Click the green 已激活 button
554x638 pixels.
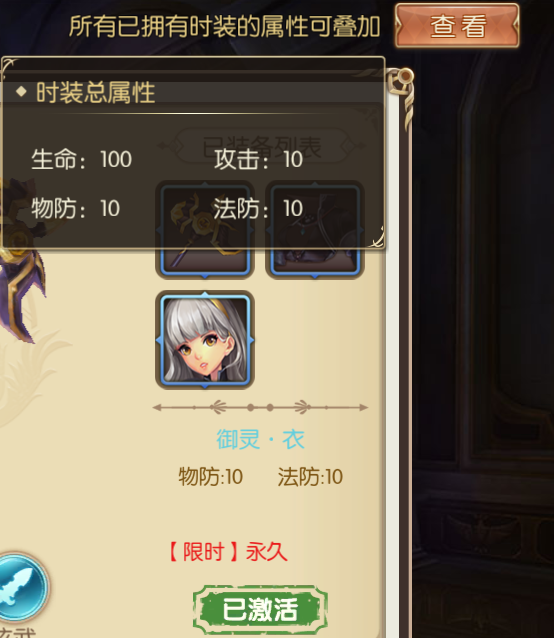click(x=260, y=610)
